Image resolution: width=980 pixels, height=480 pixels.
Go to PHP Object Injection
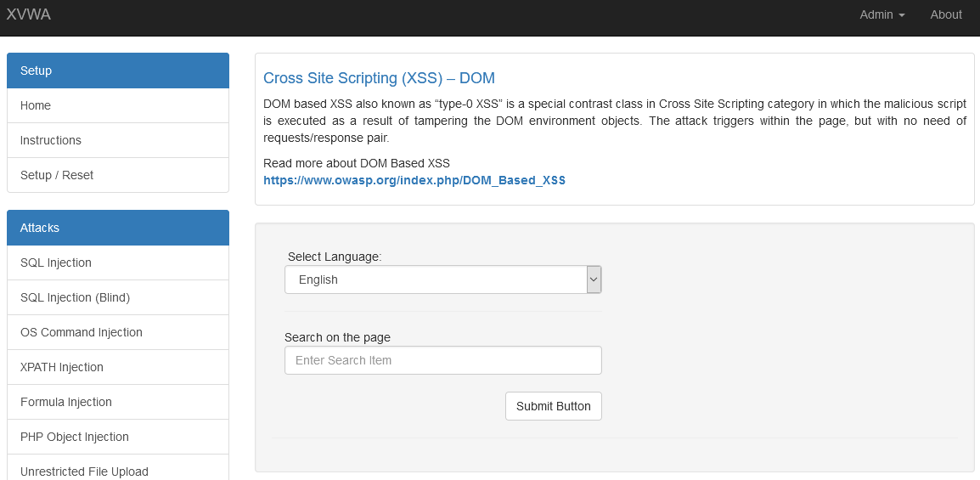click(75, 437)
